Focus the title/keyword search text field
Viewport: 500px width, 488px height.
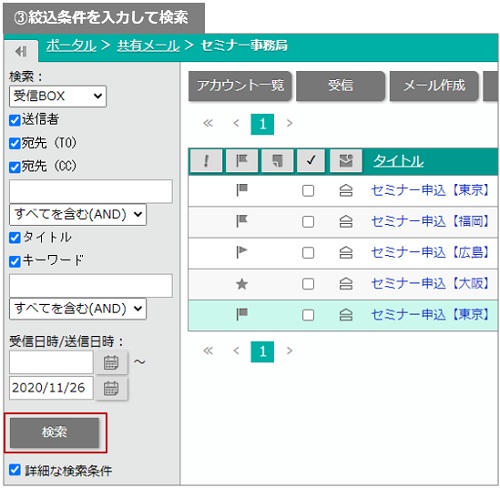coord(91,286)
